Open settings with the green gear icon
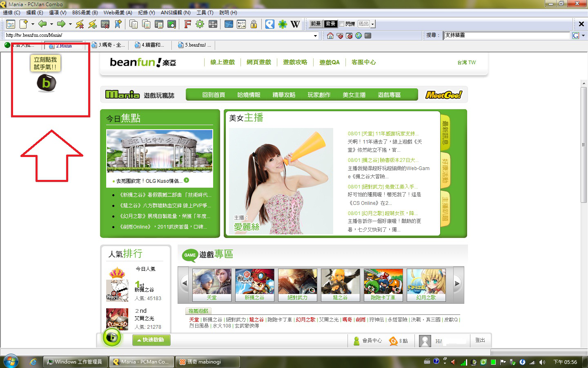This screenshot has width=588, height=368. point(200,24)
